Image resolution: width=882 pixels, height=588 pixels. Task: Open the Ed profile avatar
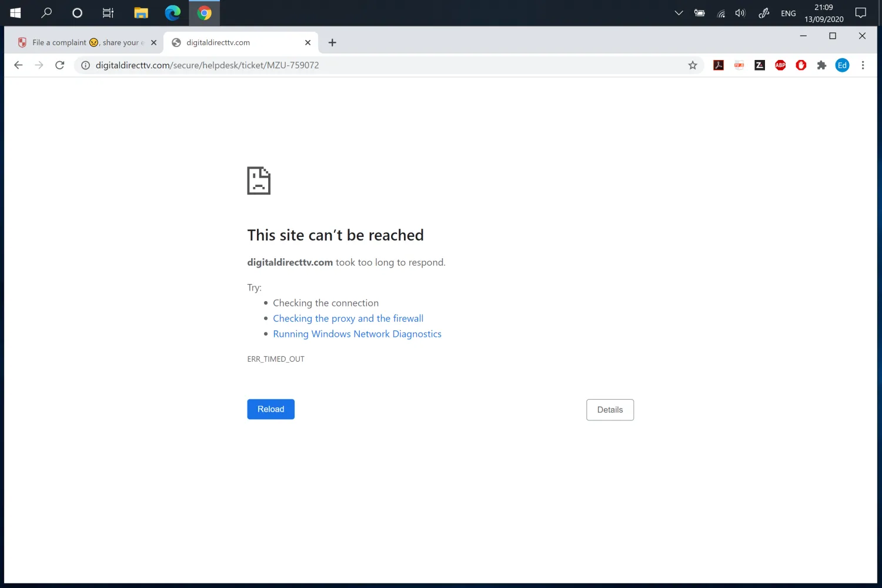tap(842, 65)
